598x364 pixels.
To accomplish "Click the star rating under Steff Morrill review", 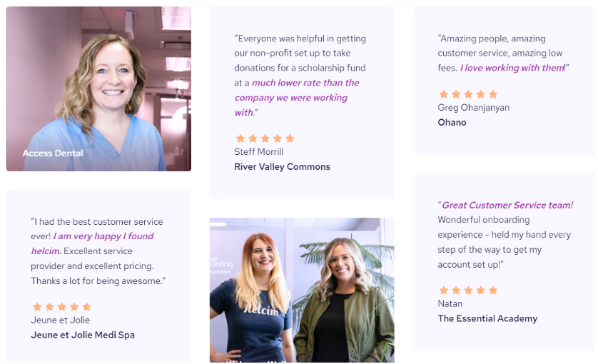I will (265, 138).
